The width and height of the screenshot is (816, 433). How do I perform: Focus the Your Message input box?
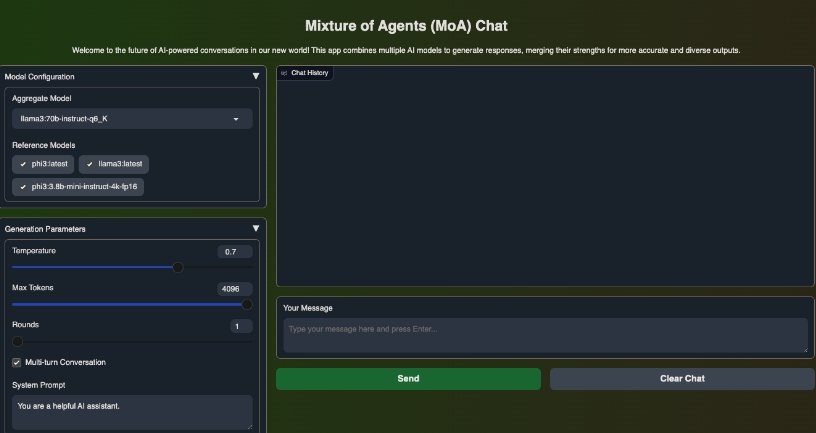pos(545,335)
